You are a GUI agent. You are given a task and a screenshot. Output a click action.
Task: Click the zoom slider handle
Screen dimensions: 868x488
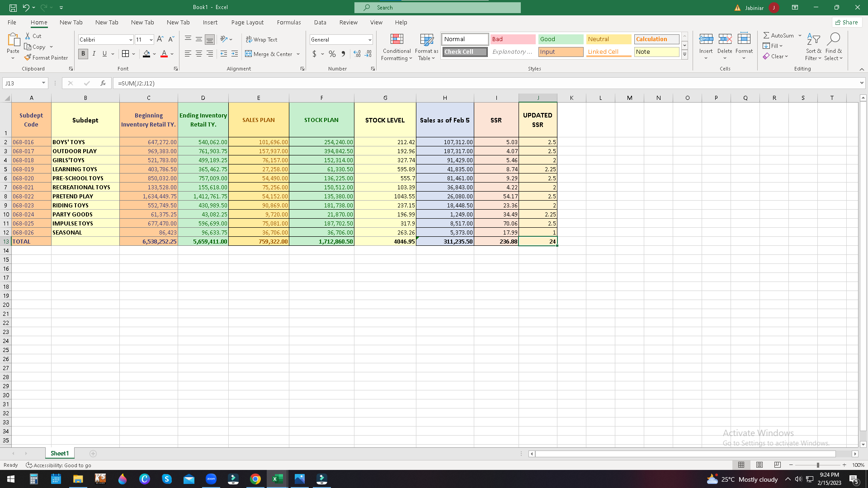[818, 465]
